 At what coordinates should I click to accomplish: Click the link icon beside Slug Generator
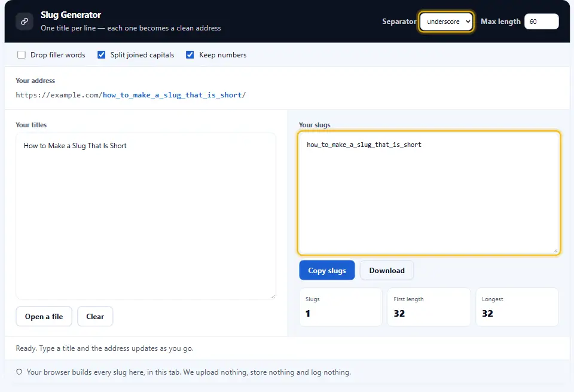25,22
